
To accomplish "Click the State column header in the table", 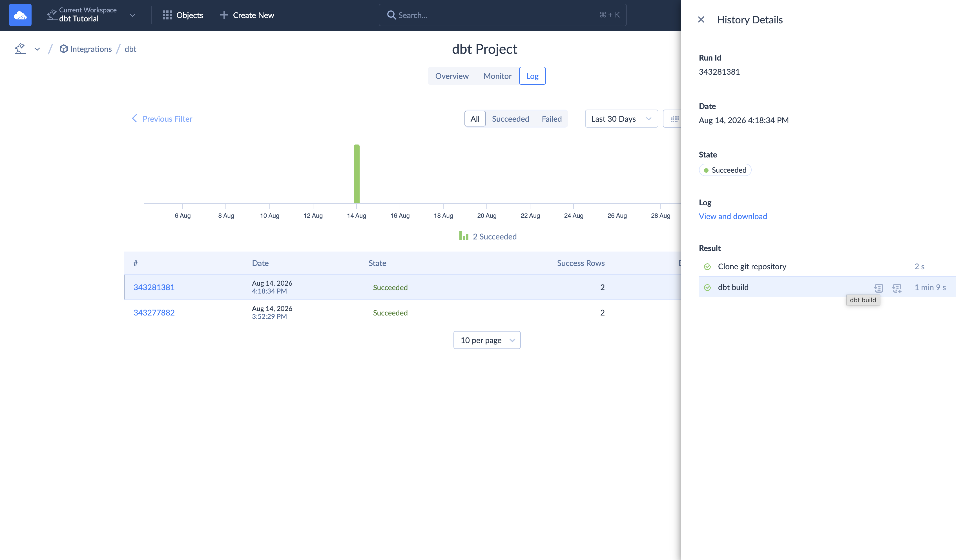I will 377,263.
